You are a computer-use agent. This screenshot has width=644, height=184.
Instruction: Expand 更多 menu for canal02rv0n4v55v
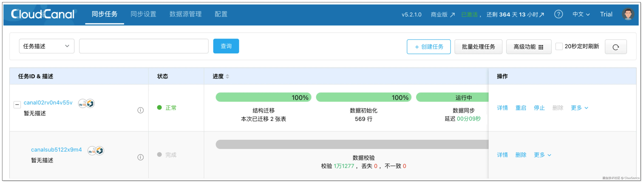click(579, 108)
